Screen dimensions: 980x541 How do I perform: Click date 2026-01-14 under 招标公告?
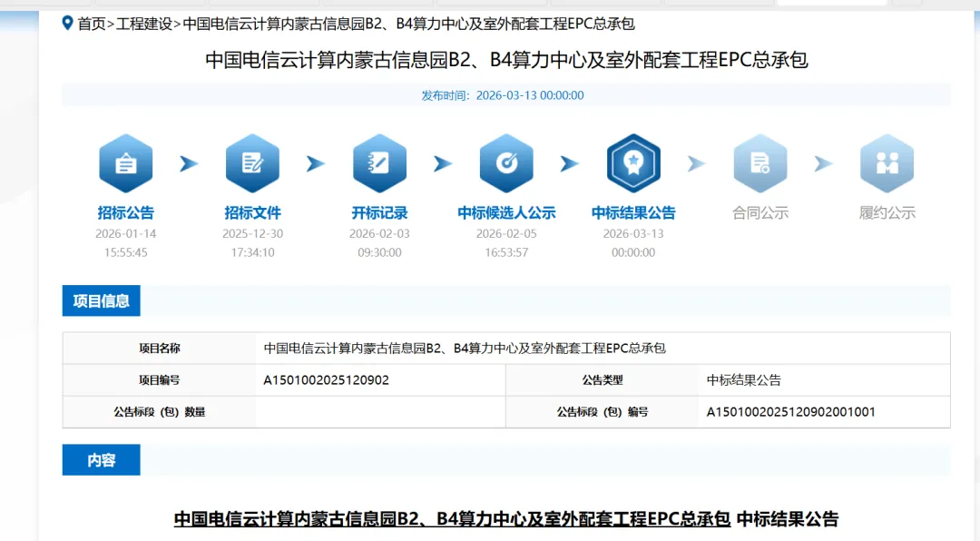click(125, 234)
